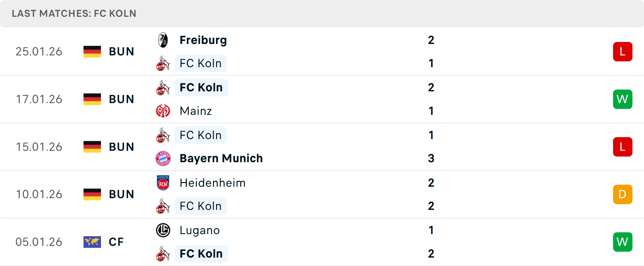Select the Lugano club emblem
This screenshot has height=266, width=644.
coord(163,230)
